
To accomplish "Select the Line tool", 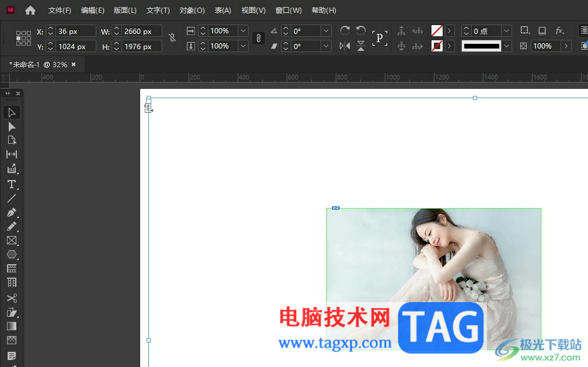I will click(11, 198).
